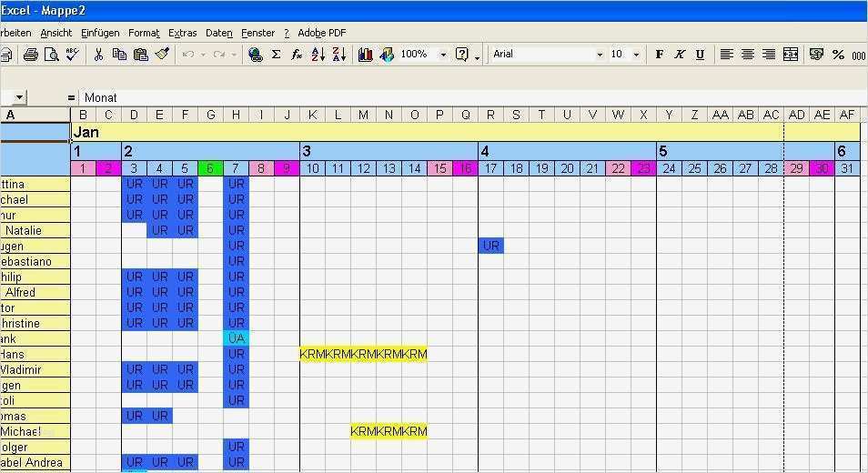The image size is (868, 473).
Task: Insert a hyperlink via globe icon
Action: pos(255,55)
